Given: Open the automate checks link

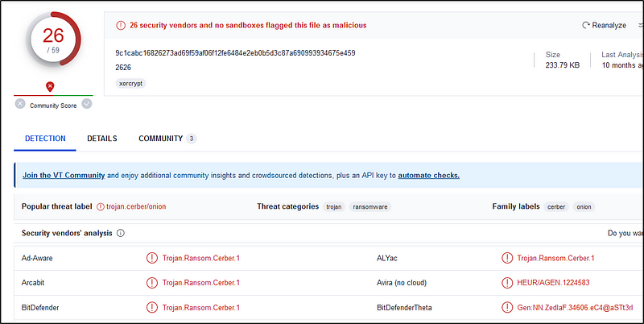Looking at the screenshot, I should (x=428, y=175).
